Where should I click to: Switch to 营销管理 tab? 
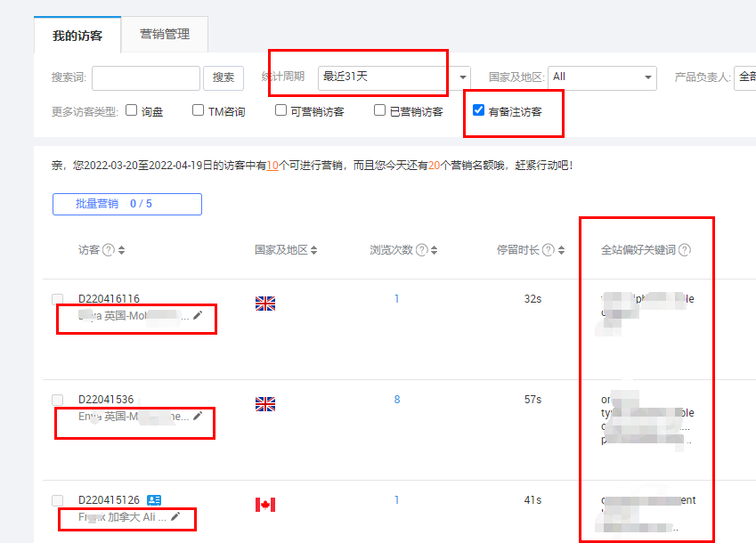point(165,34)
